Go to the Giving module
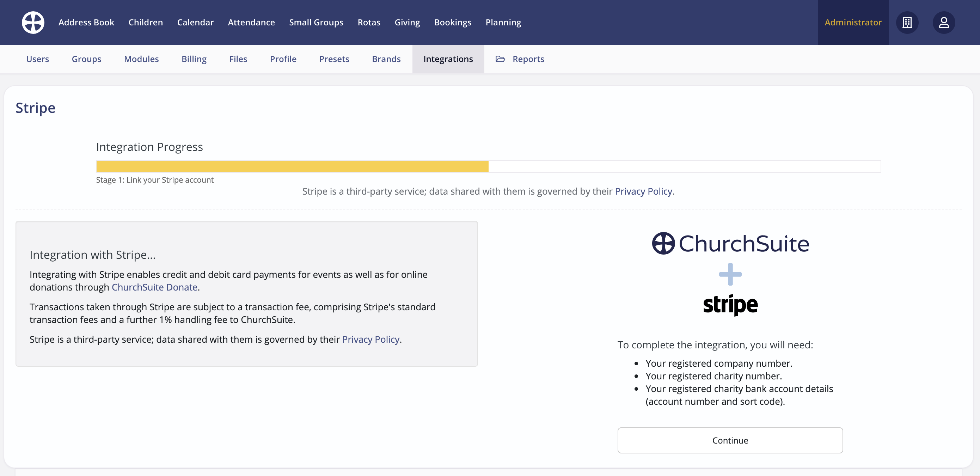 [x=407, y=23]
